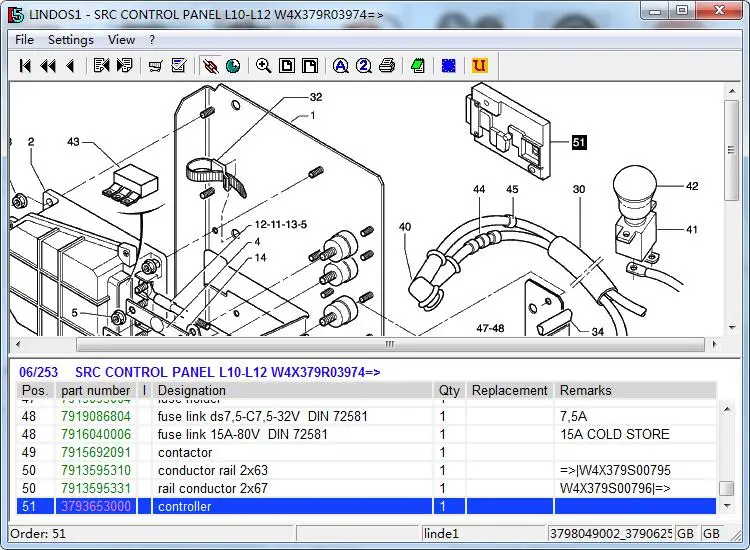Click the second page view icon
750x550 pixels.
coord(310,66)
